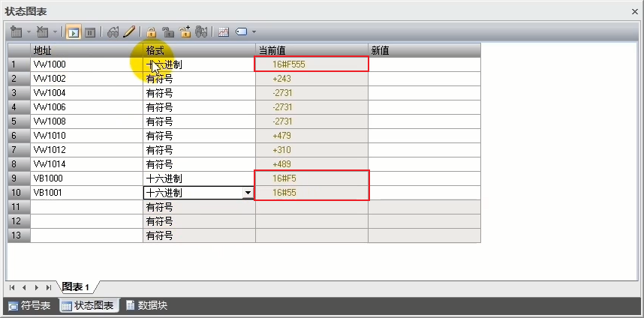Open the insert icon's dropdown arrow
Screen dimensions: 644x318
(29, 31)
